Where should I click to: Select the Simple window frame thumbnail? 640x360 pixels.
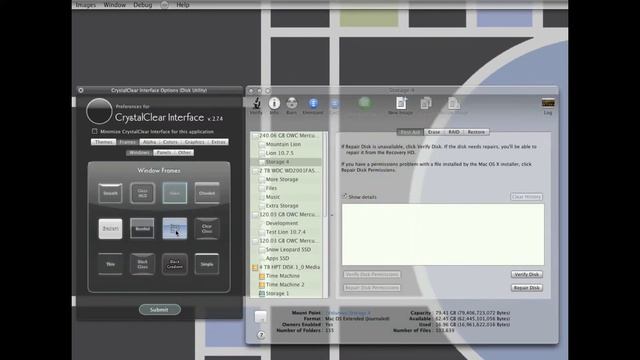point(207,264)
